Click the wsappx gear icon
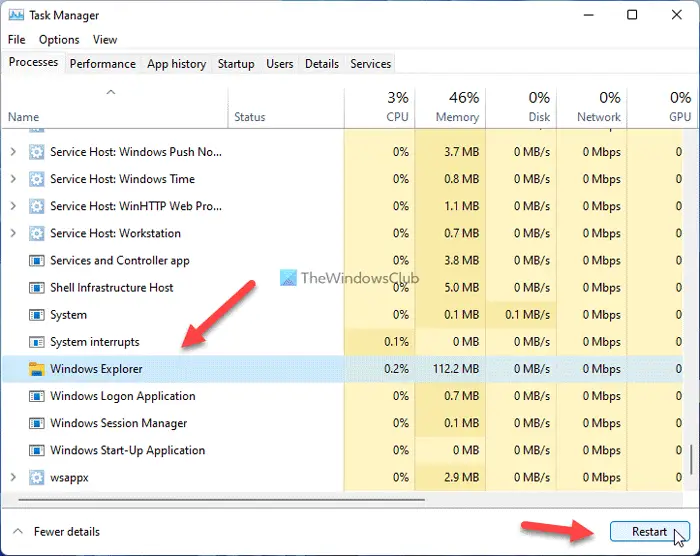This screenshot has width=700, height=556. point(37,477)
